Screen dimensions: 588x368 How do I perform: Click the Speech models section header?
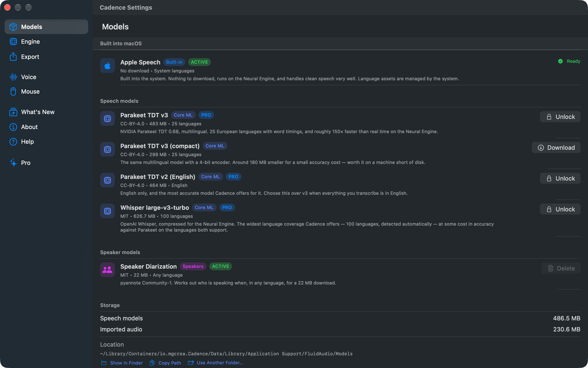(119, 101)
